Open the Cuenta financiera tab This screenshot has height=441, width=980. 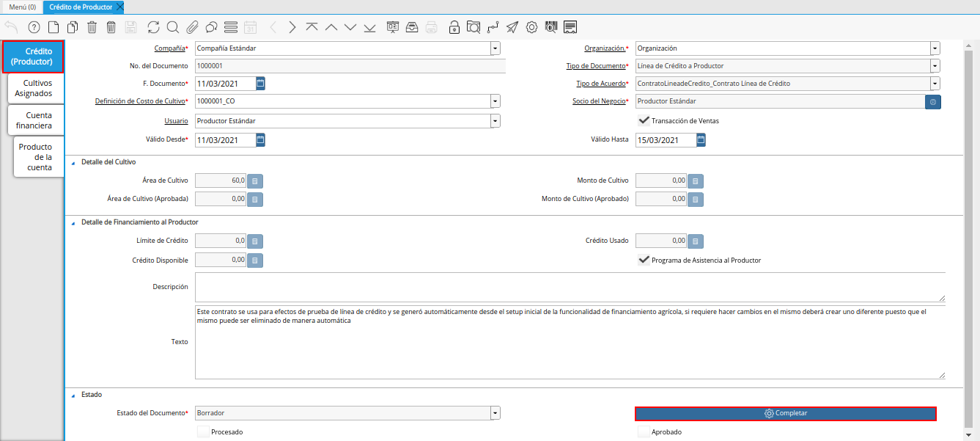point(34,120)
